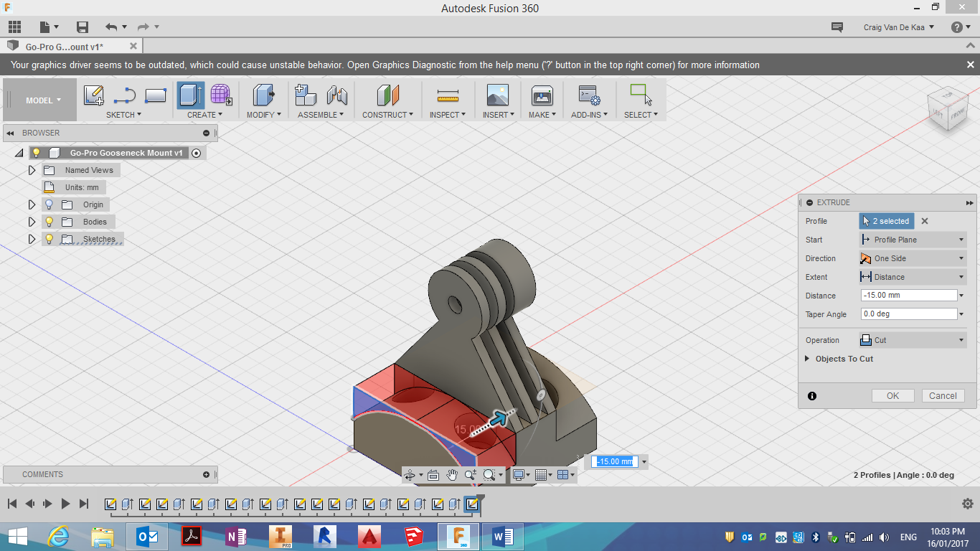
Task: Select the Measure ruler icon
Action: point(448,95)
